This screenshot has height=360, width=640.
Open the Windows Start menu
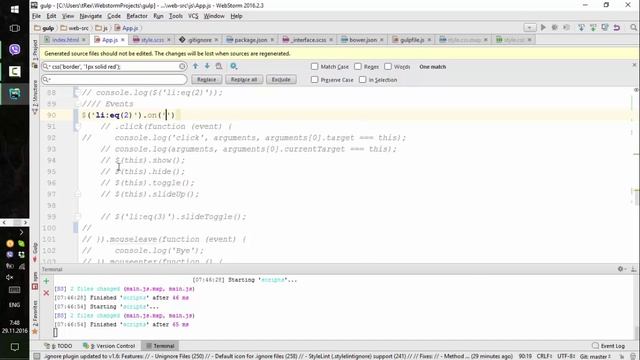click(15, 9)
